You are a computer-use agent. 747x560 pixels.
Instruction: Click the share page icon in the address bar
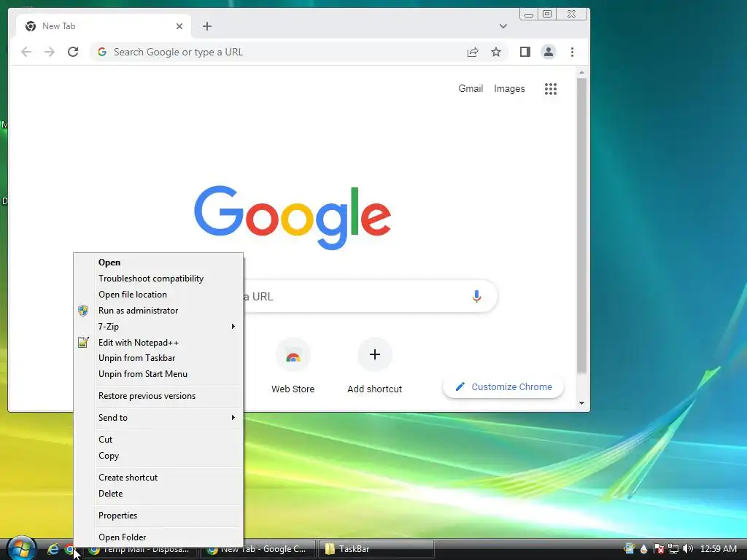pos(473,52)
